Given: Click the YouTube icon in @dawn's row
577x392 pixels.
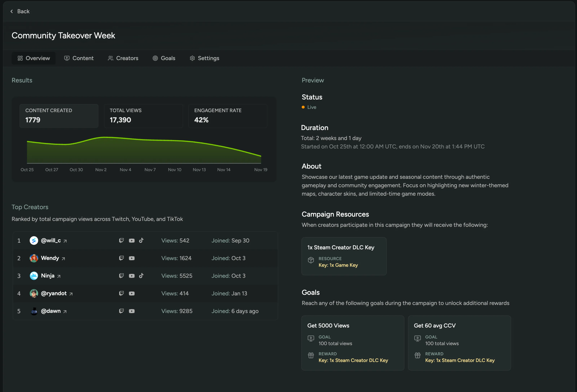Looking at the screenshot, I should [132, 311].
